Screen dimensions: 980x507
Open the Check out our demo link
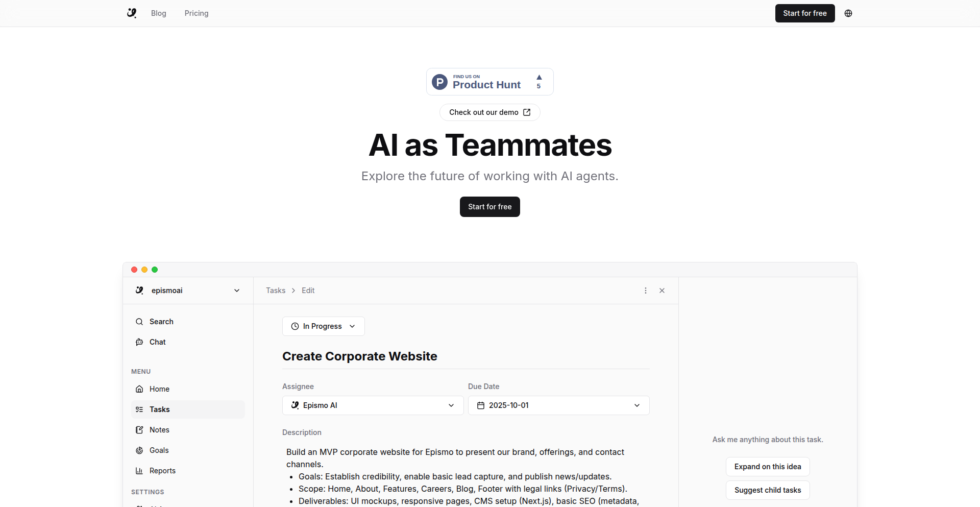490,112
